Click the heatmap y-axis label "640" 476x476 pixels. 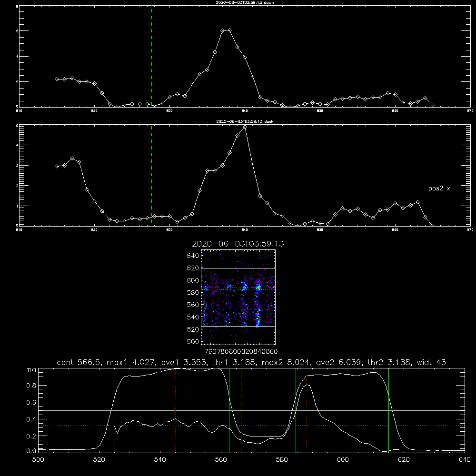point(193,256)
